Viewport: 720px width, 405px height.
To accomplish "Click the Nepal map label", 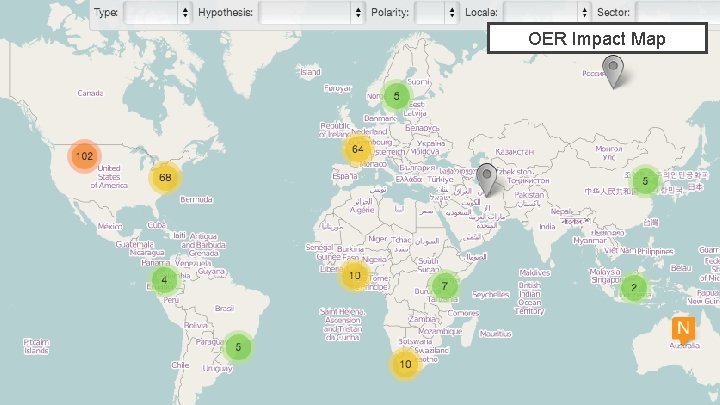I will tap(562, 212).
